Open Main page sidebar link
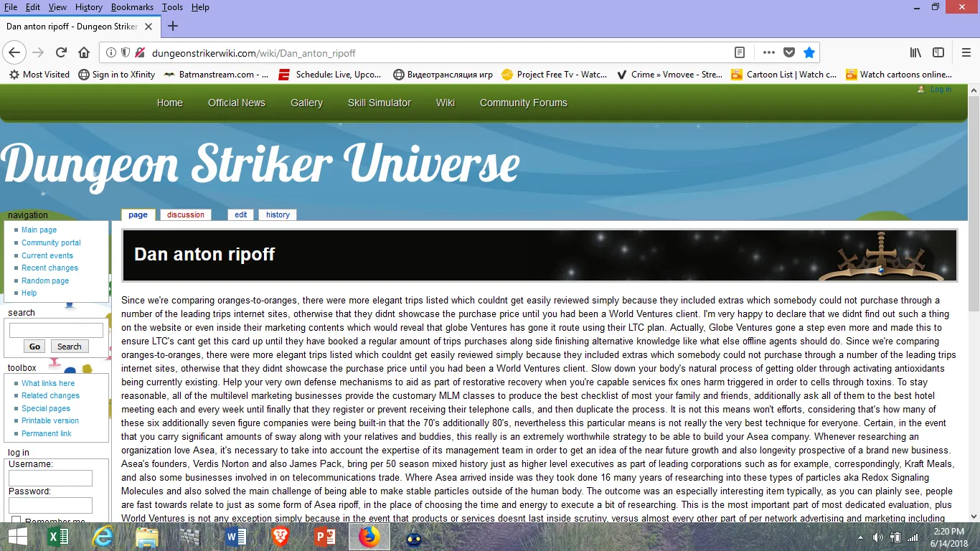 (39, 230)
